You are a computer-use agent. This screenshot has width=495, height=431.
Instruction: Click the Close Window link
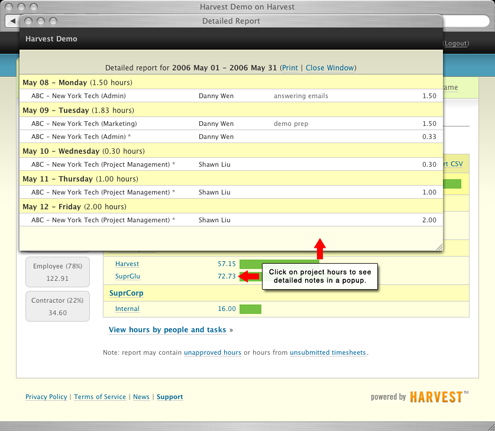pos(330,68)
